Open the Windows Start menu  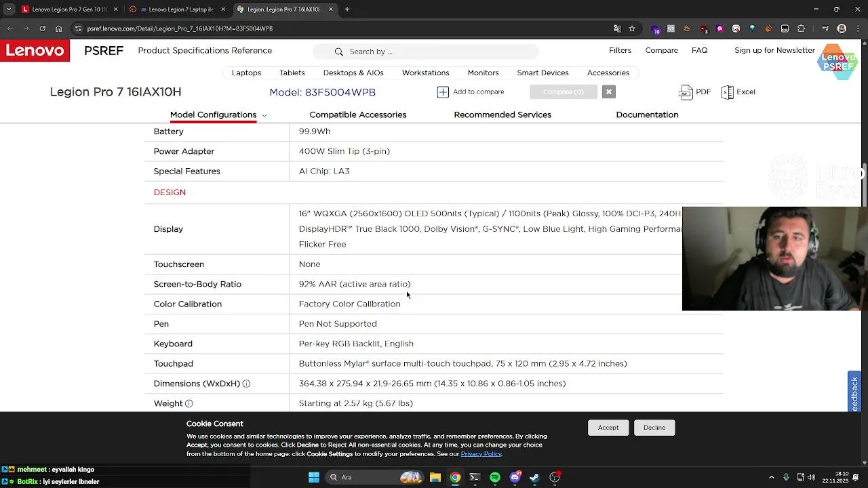[314, 477]
